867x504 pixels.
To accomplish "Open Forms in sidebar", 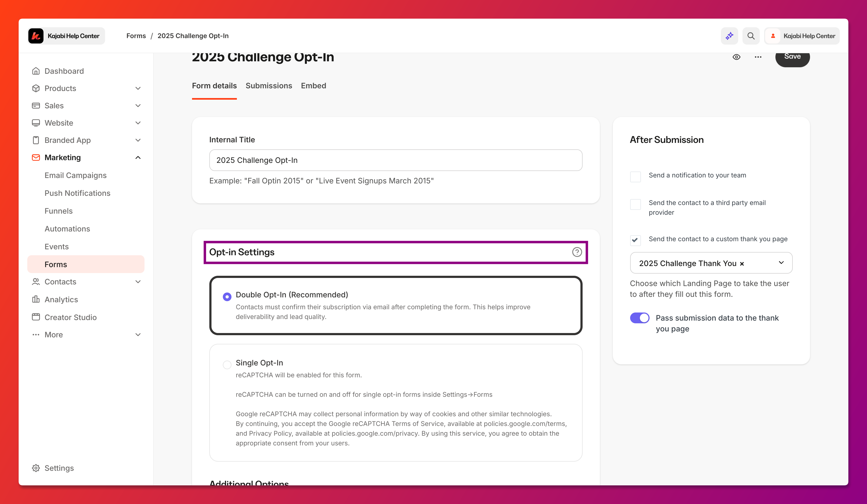I will click(x=86, y=264).
